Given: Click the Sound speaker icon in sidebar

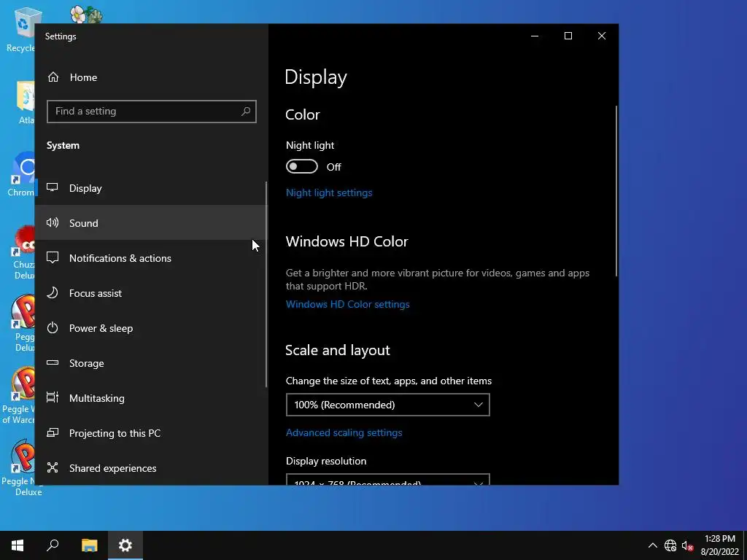Looking at the screenshot, I should coord(53,222).
